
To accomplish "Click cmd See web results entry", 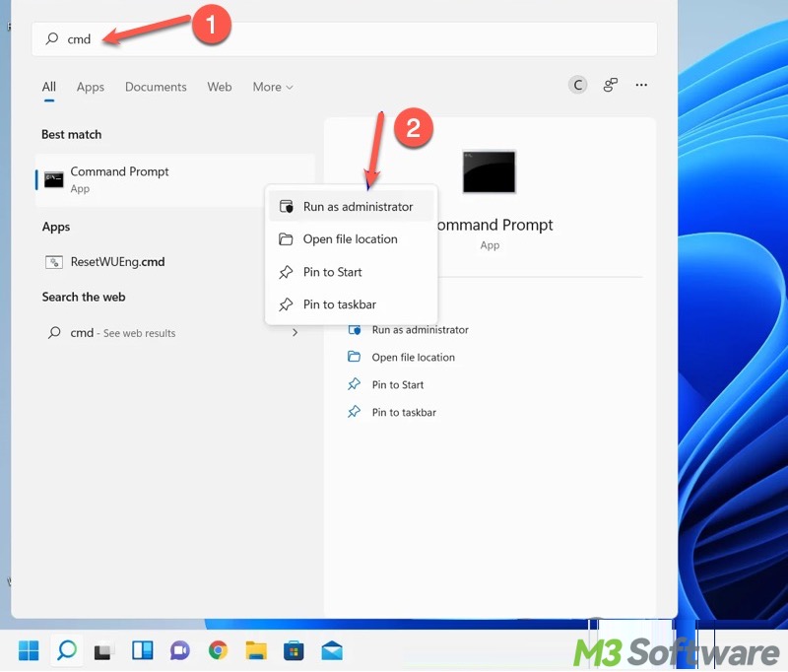I will 122,333.
